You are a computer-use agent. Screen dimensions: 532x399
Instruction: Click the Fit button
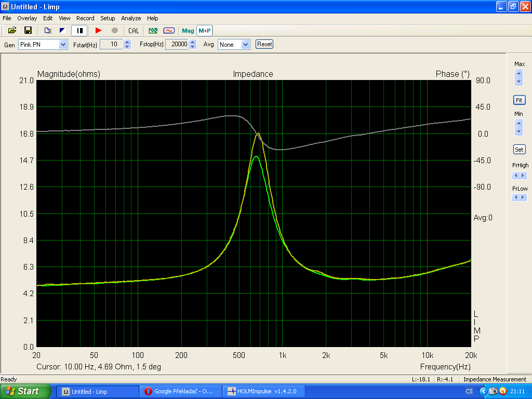click(x=519, y=100)
